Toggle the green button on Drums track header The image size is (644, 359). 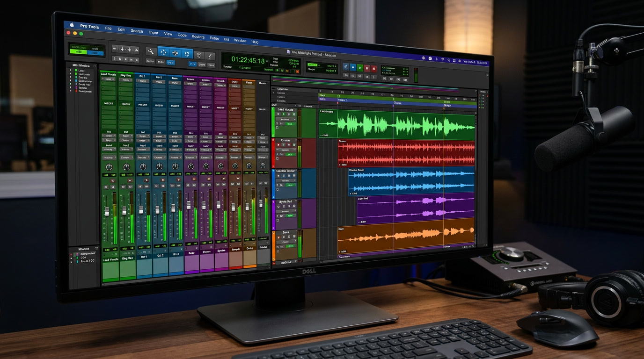[290, 154]
